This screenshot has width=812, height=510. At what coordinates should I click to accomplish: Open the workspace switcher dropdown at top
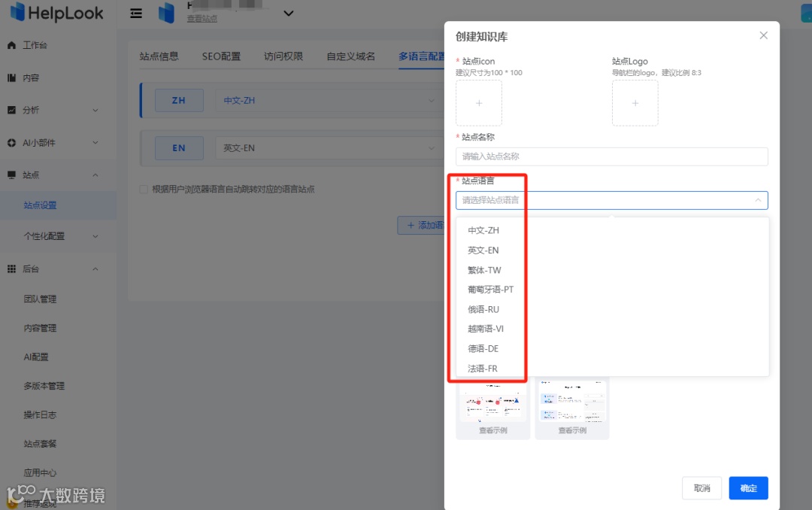point(288,13)
